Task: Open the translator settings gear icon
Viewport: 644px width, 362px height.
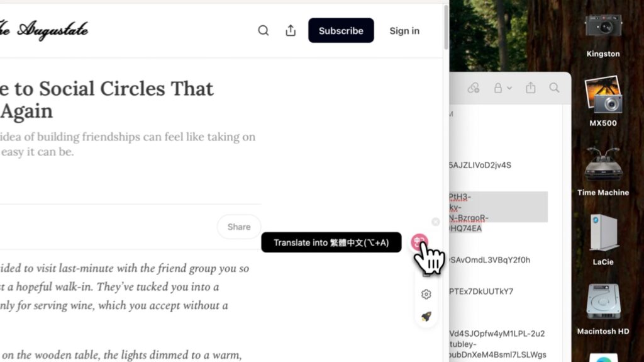Action: coord(426,294)
